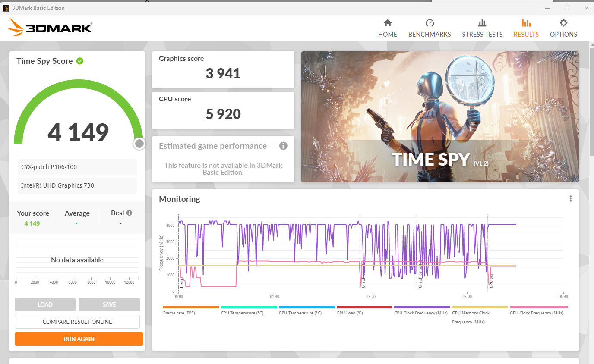Click the Run Again button
Viewport: 594px width, 364px height.
[79, 339]
